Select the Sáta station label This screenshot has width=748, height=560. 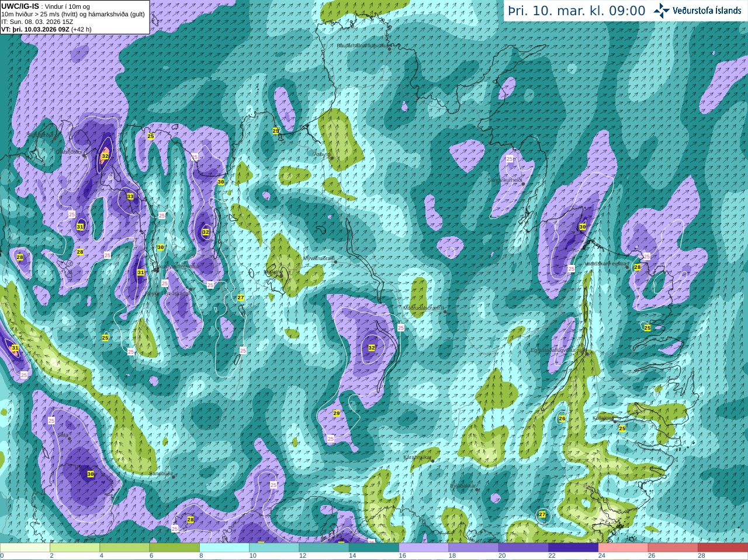click(x=63, y=435)
